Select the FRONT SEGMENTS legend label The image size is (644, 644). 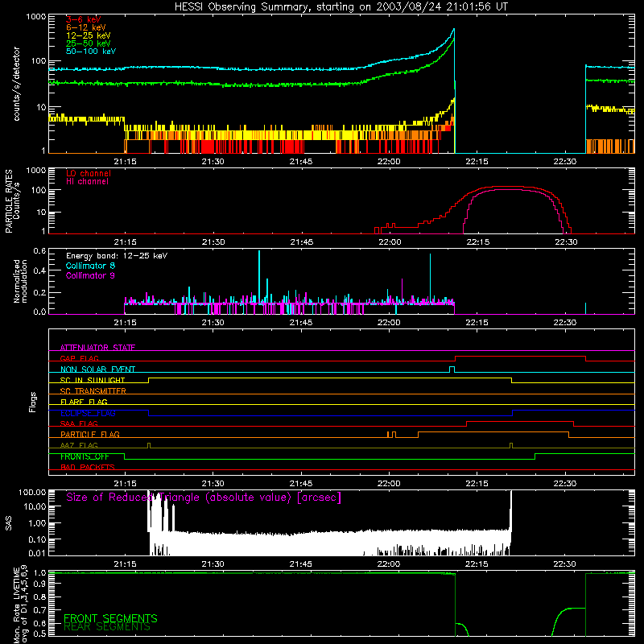point(110,618)
